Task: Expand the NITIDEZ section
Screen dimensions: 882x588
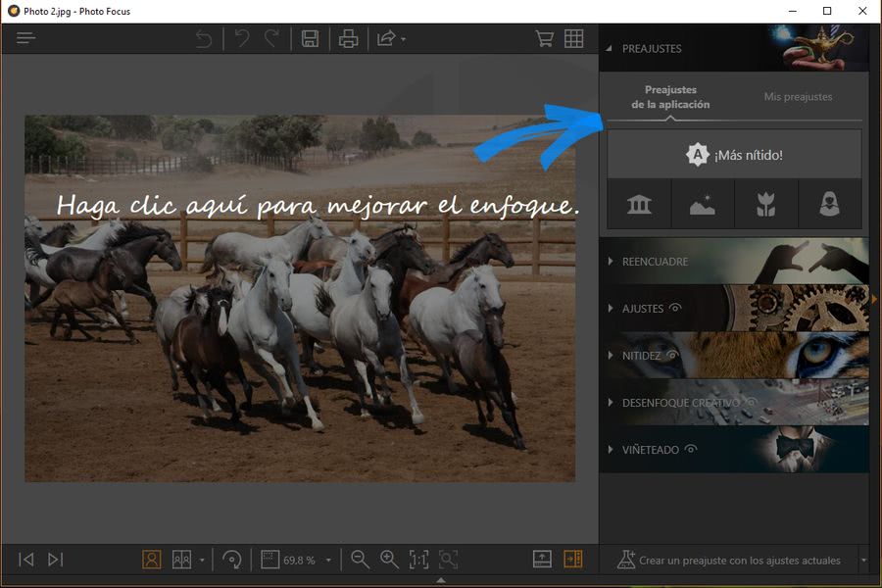Action: 611,356
